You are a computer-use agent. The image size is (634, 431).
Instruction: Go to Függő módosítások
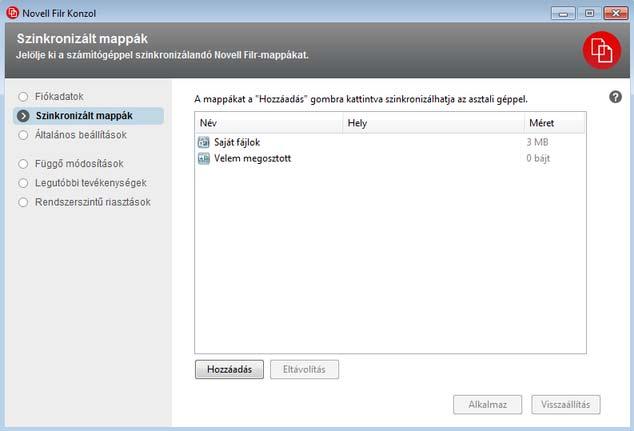coord(79,164)
